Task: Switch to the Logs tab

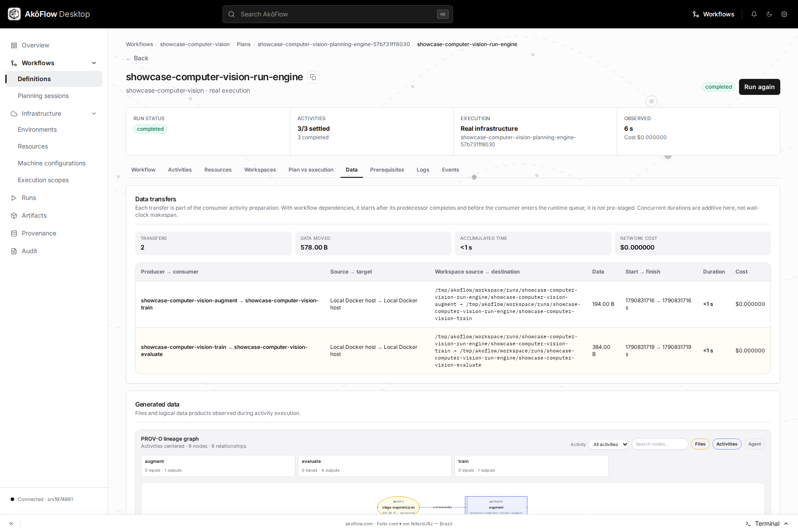Action: click(x=423, y=170)
